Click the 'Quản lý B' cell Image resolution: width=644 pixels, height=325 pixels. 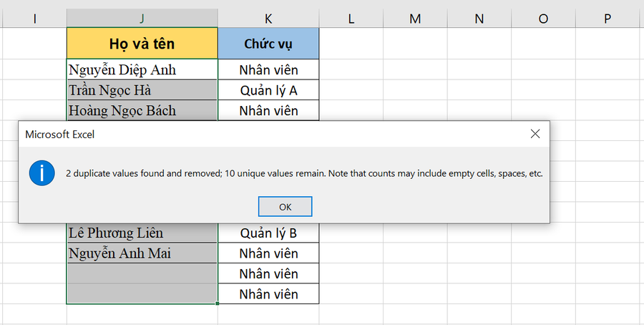(x=268, y=233)
